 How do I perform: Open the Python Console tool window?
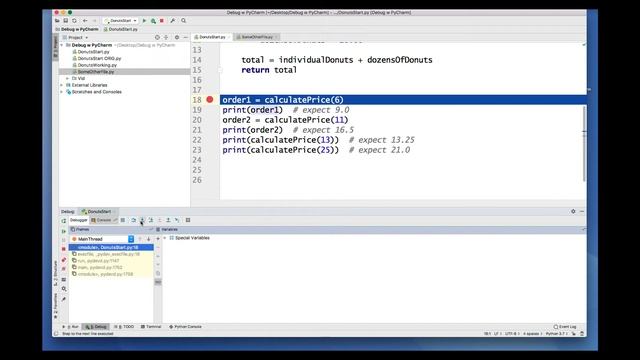coord(186,327)
